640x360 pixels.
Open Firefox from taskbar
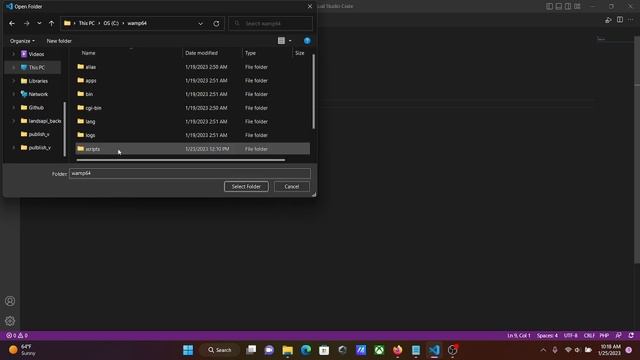coord(397,350)
